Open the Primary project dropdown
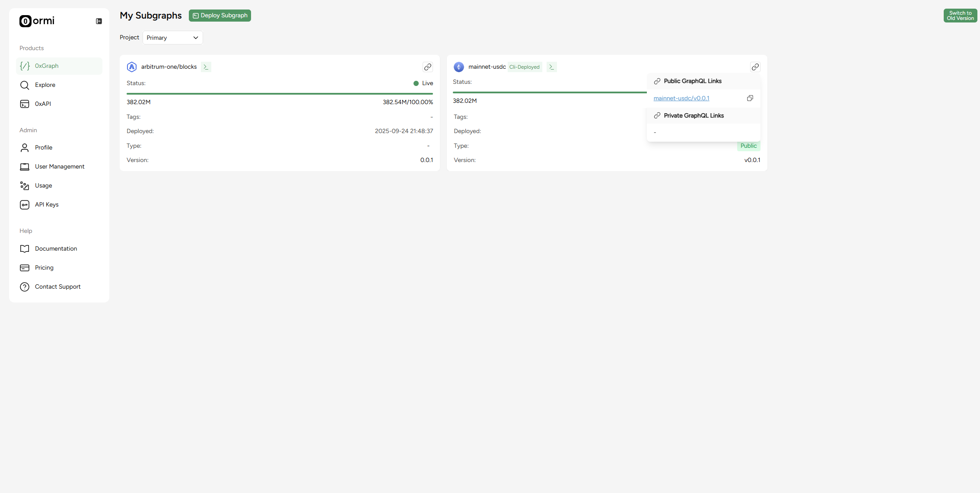This screenshot has width=980, height=493. click(172, 38)
